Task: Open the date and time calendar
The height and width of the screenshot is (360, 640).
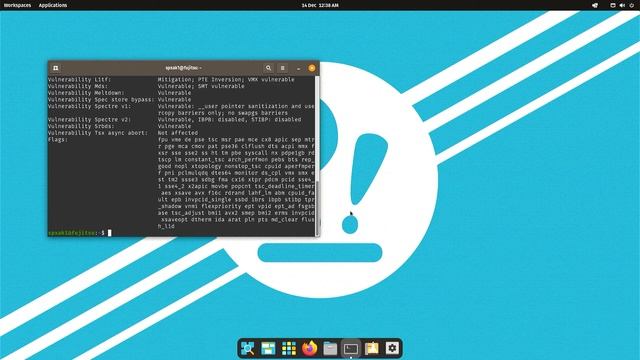Action: [x=320, y=5]
